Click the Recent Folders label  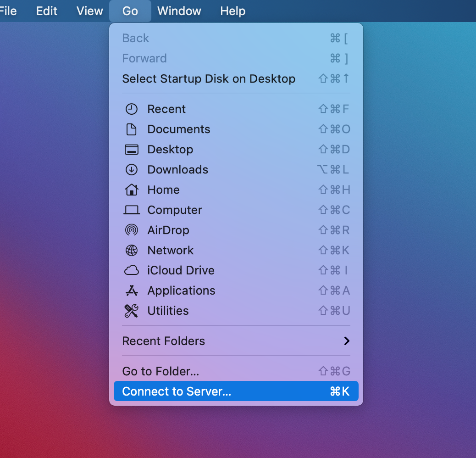point(163,341)
